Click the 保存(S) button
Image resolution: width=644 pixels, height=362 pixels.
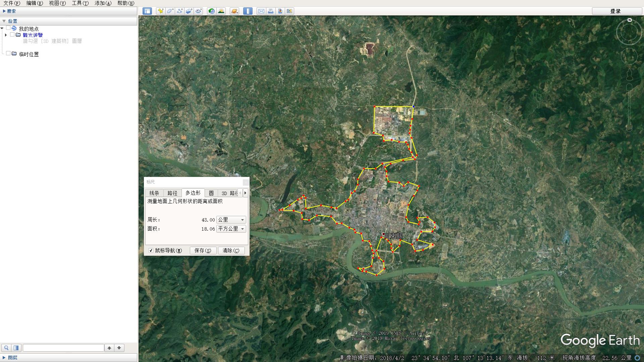click(x=203, y=250)
